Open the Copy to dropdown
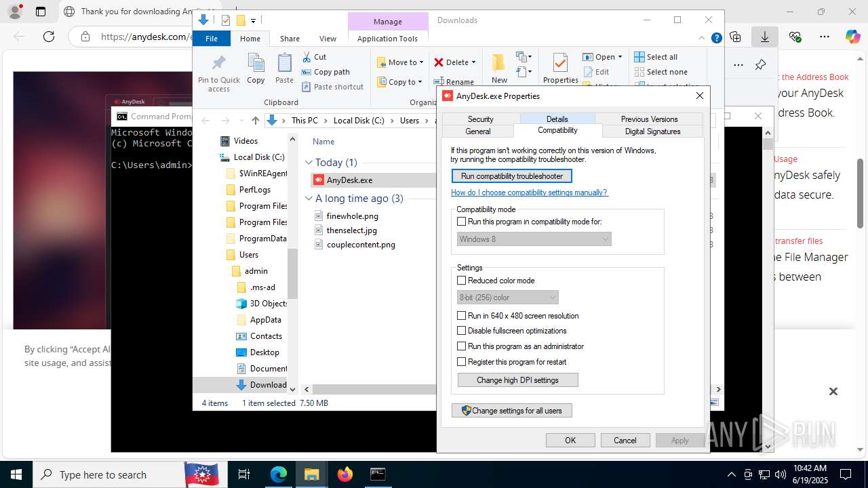 (400, 82)
